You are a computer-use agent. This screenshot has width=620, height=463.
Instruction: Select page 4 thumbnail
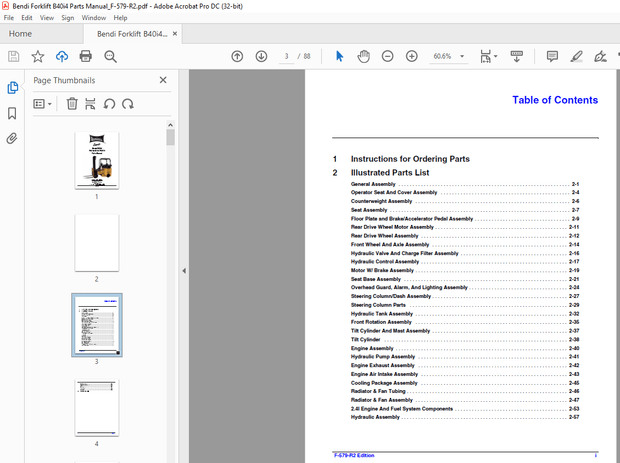click(x=97, y=408)
